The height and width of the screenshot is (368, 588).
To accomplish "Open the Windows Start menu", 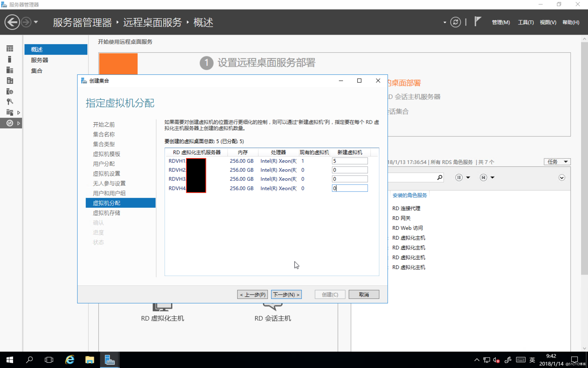I will (x=10, y=360).
